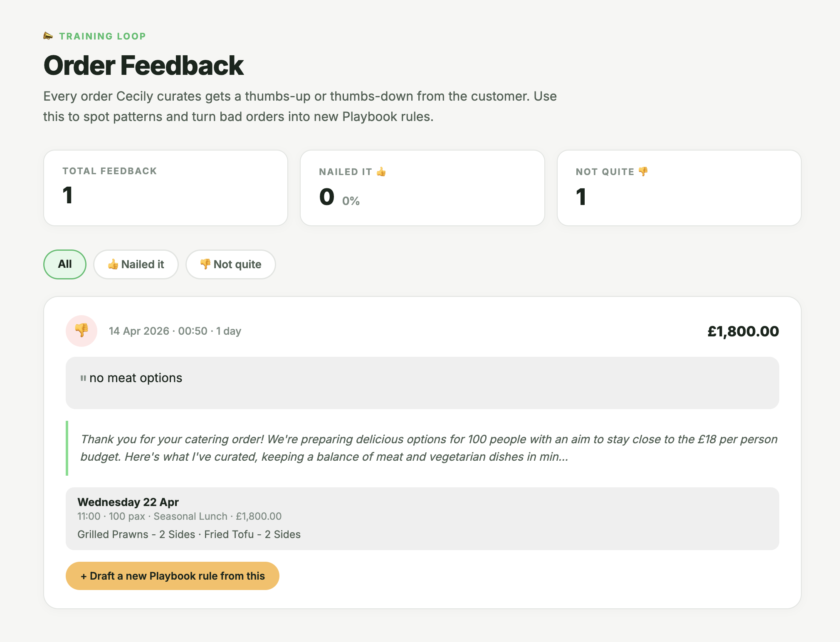The width and height of the screenshot is (840, 642).
Task: Click the megaphone Training Loop icon
Action: [x=48, y=36]
